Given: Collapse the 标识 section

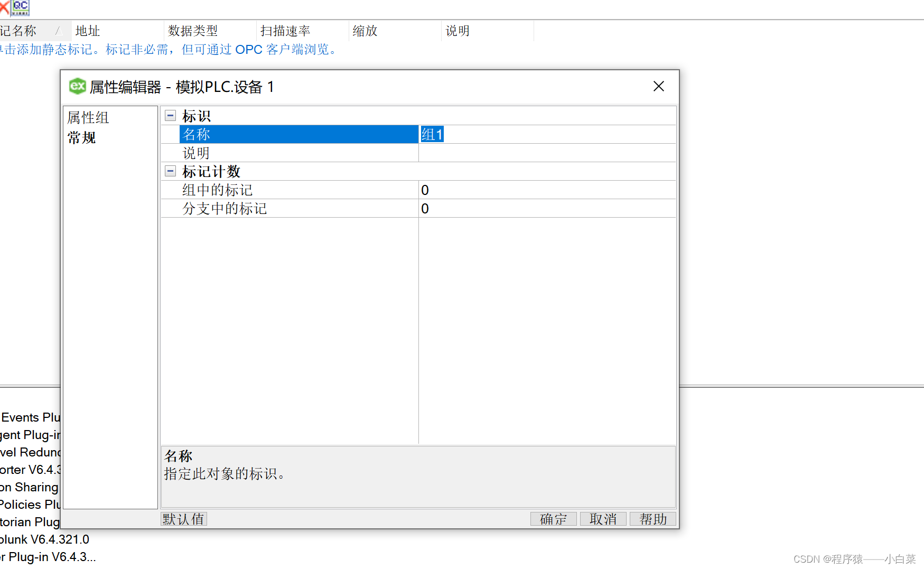Looking at the screenshot, I should [x=170, y=116].
